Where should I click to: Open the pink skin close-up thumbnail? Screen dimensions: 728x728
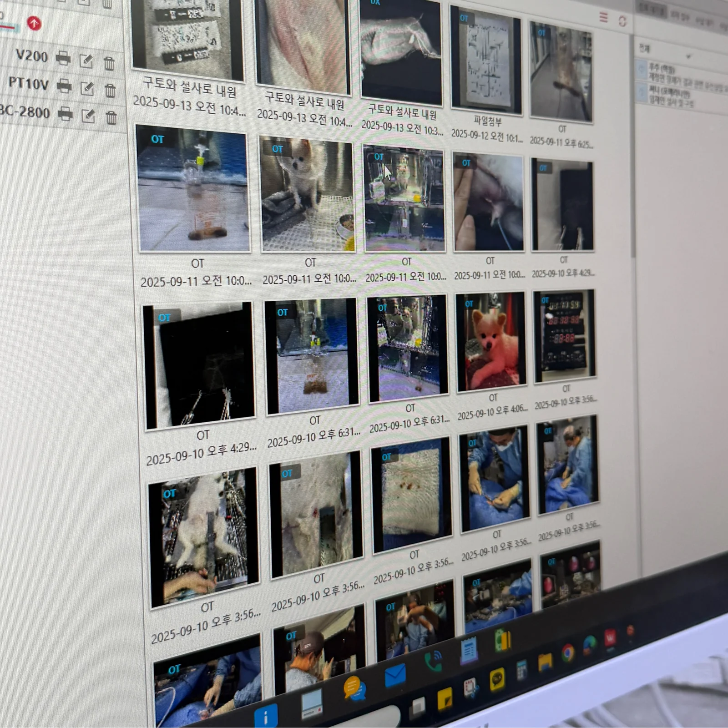point(303,45)
